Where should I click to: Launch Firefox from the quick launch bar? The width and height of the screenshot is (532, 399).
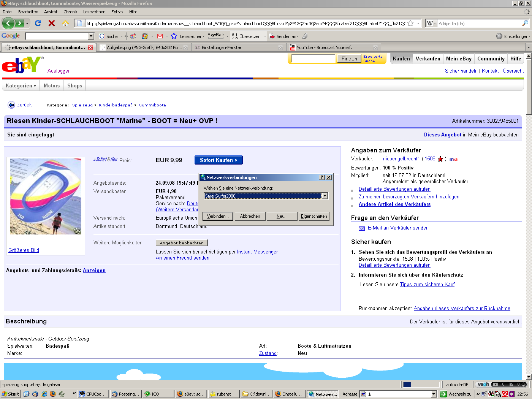click(x=53, y=394)
